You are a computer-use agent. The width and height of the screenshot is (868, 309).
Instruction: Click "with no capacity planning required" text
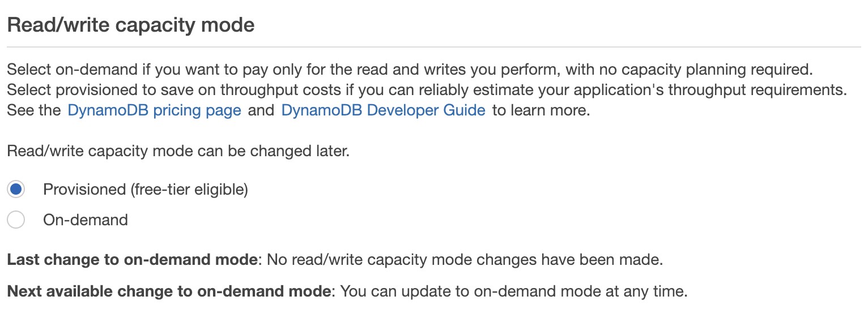click(x=691, y=70)
